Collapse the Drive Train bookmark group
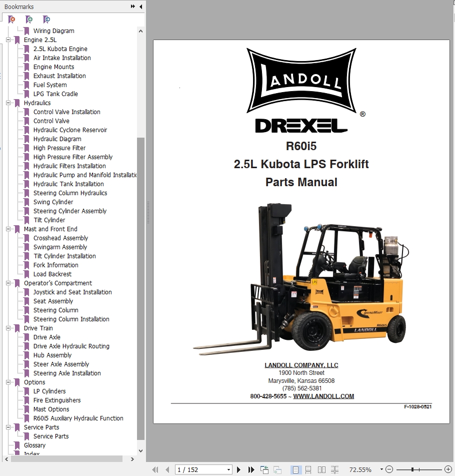Image resolution: width=455 pixels, height=476 pixels. click(x=8, y=328)
